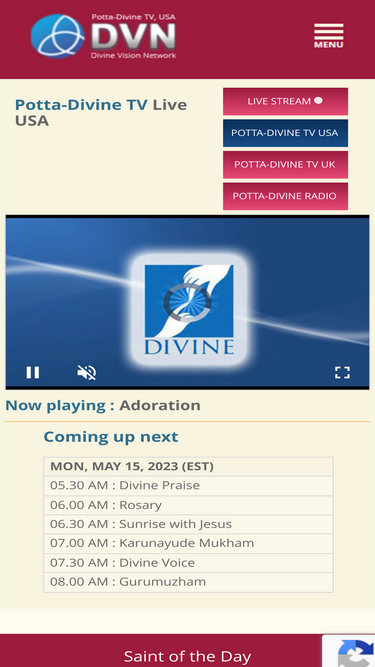
Task: Switch to POTTA-DIVINE TV UK
Action: pos(285,164)
